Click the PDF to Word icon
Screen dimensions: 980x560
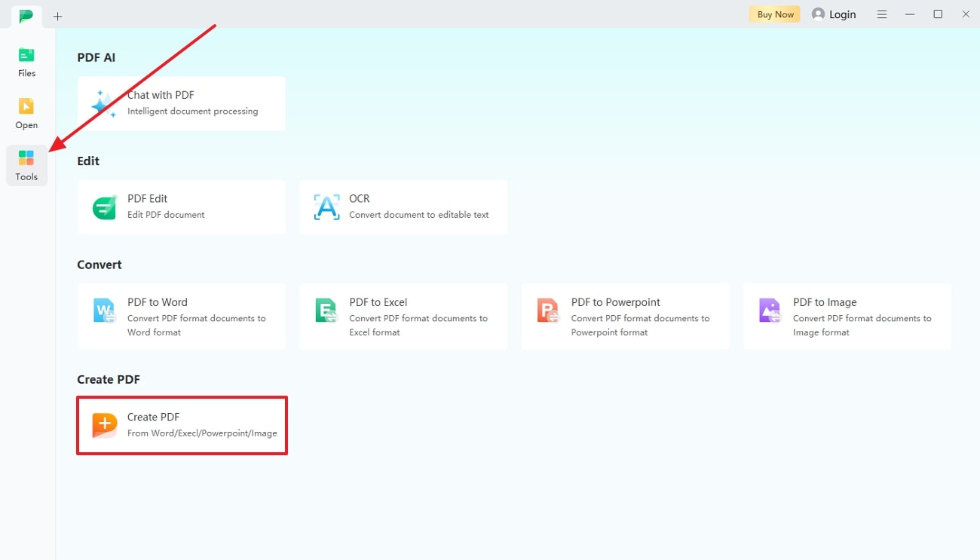(x=105, y=311)
